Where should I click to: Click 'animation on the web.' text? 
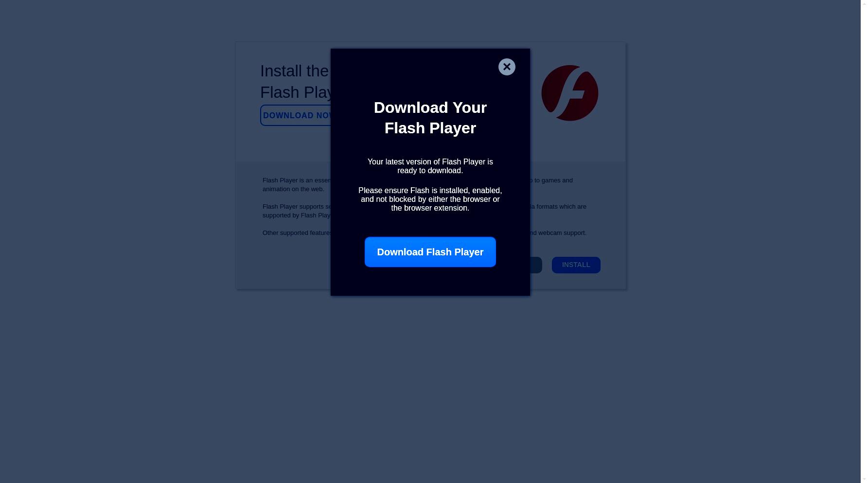click(293, 189)
